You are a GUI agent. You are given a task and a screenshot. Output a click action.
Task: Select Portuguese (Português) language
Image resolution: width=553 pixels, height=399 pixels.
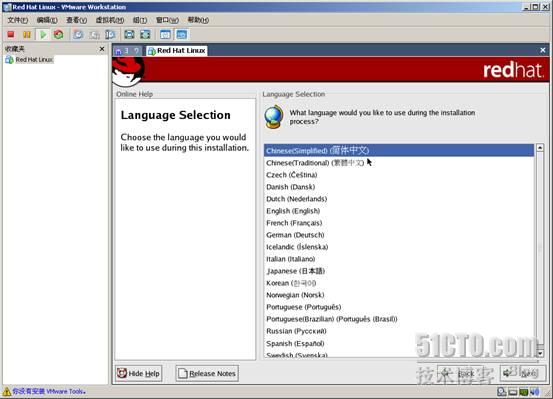click(x=399, y=307)
